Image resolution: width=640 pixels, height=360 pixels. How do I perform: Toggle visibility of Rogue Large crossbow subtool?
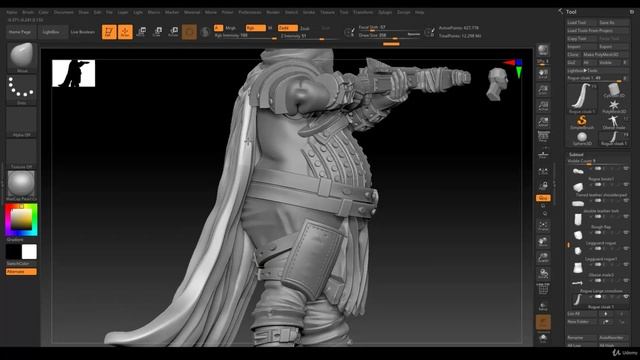pyautogui.click(x=626, y=280)
